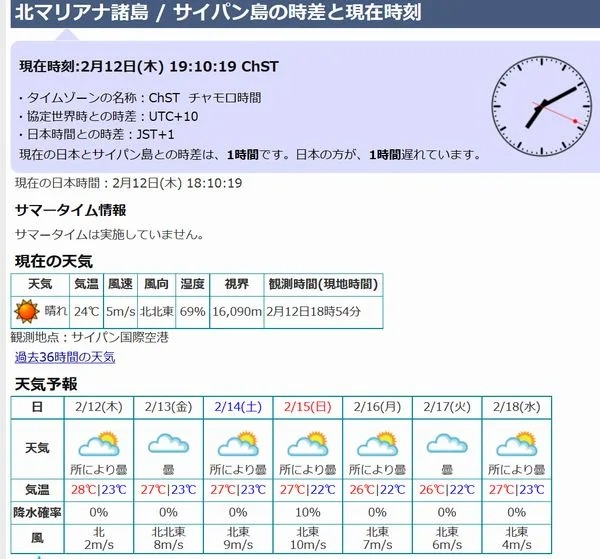The image size is (600, 559).
Task: Click the 天気予報 section heading
Action: point(46,384)
